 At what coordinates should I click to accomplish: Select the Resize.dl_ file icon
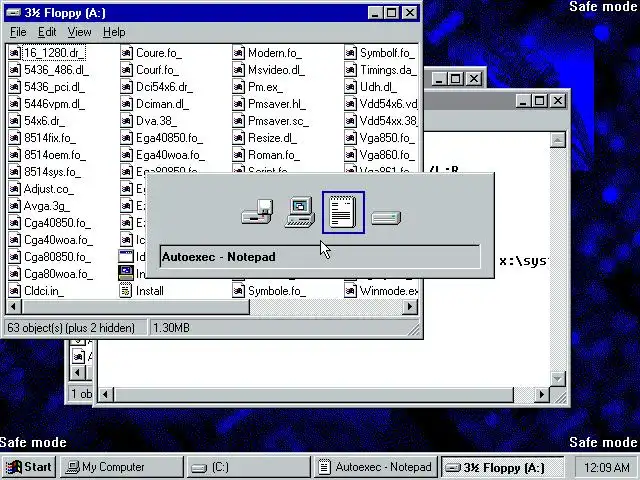tap(238, 138)
